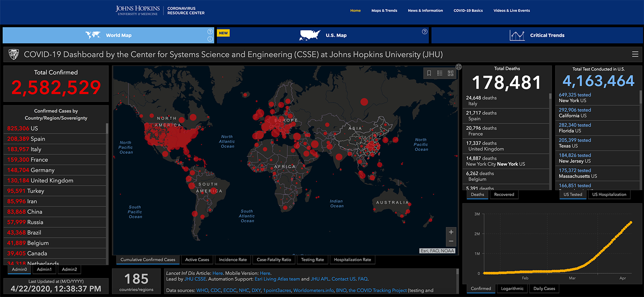Image resolution: width=644 pixels, height=297 pixels.
Task: Show the Daily Cases chart tab
Action: pos(544,288)
